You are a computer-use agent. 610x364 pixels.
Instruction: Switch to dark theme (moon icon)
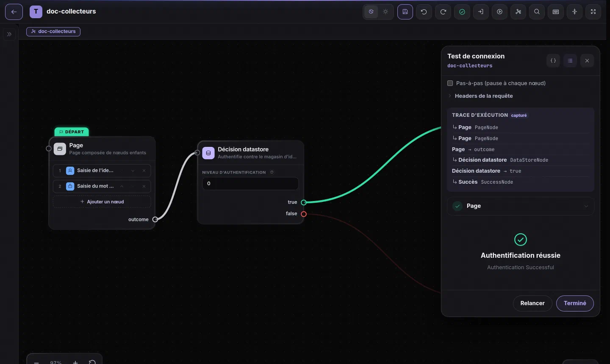[371, 12]
